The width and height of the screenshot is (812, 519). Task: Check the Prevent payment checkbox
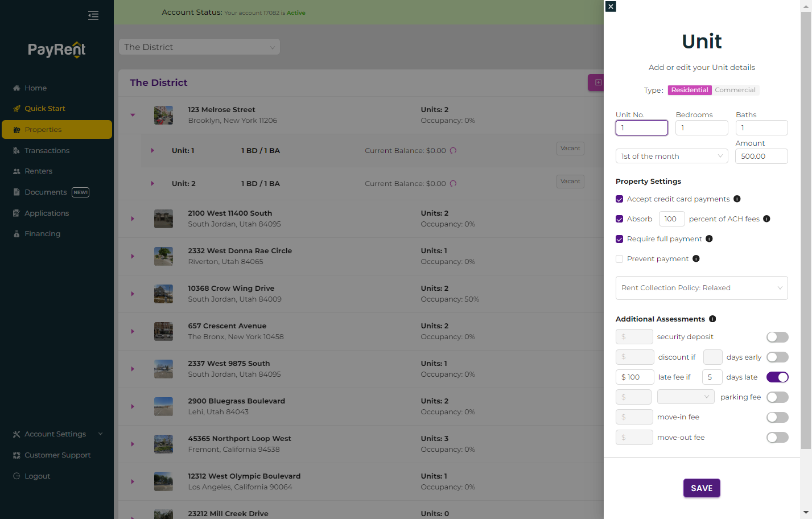[619, 259]
